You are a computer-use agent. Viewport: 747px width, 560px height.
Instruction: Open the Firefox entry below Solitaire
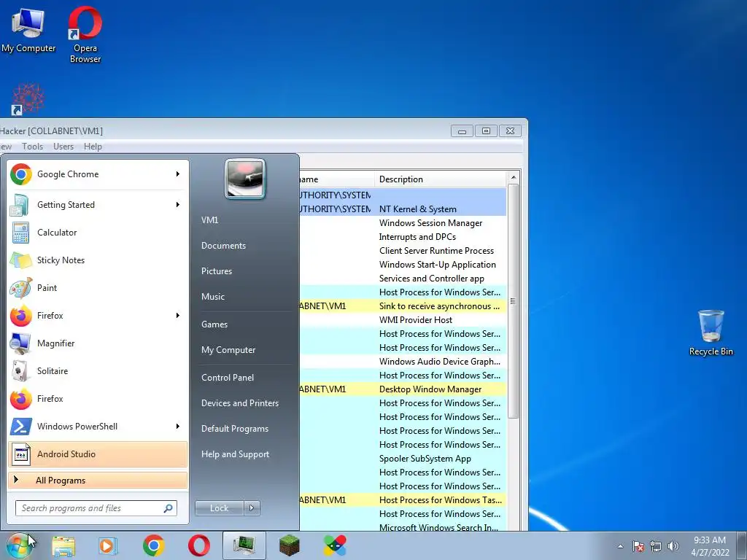click(x=98, y=399)
